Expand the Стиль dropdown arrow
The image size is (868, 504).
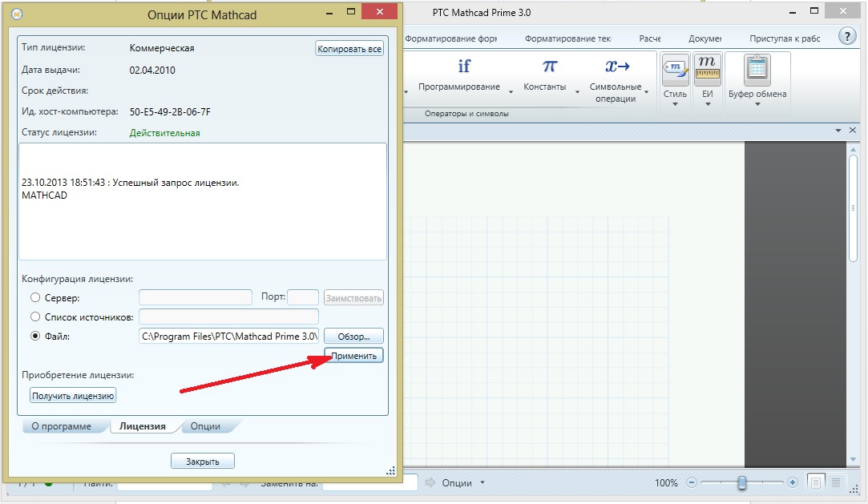click(675, 104)
